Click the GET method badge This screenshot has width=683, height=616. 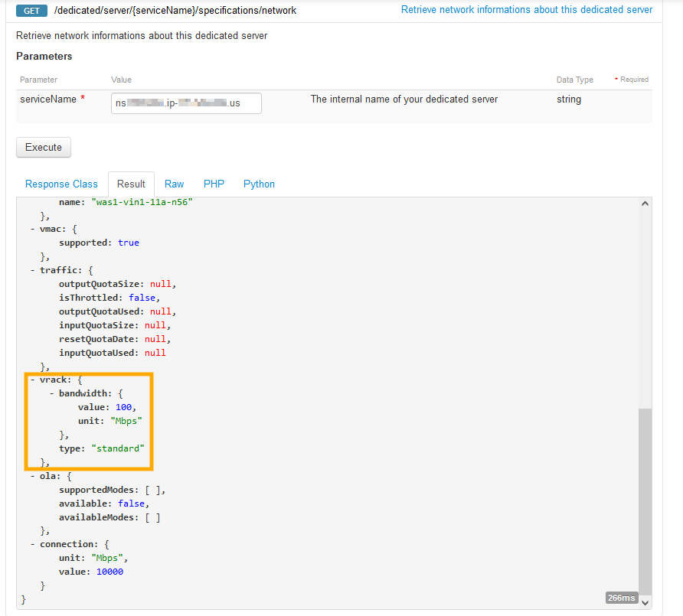[31, 11]
